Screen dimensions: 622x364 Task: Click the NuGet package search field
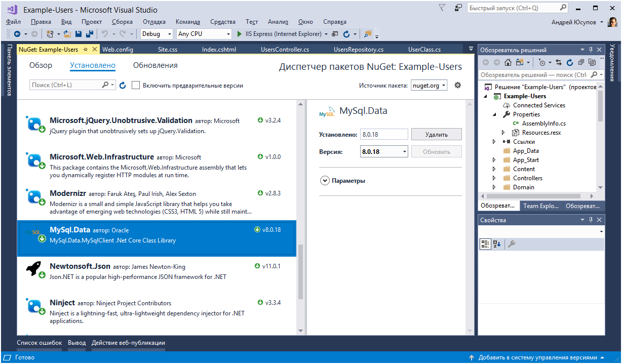[x=72, y=85]
